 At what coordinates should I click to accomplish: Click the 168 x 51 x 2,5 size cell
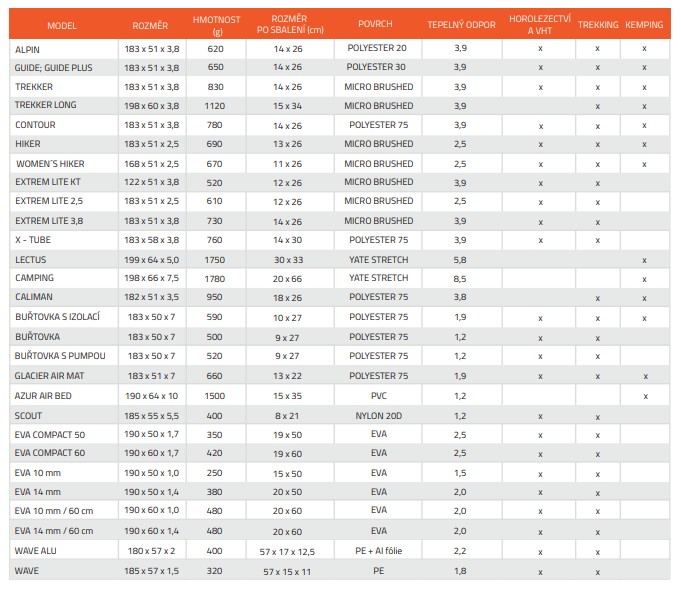[152, 164]
